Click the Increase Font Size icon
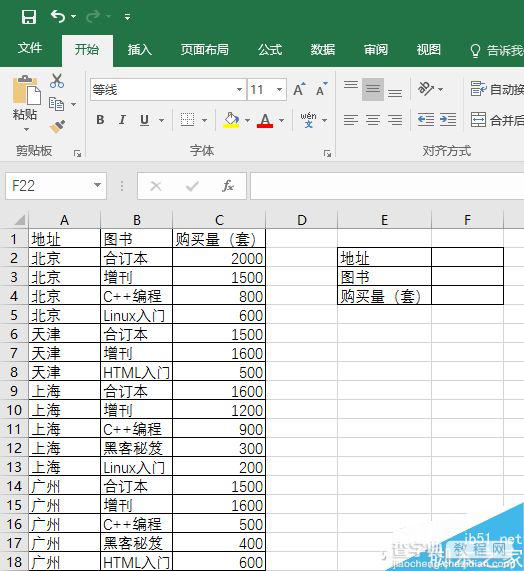The image size is (524, 571). pyautogui.click(x=299, y=89)
